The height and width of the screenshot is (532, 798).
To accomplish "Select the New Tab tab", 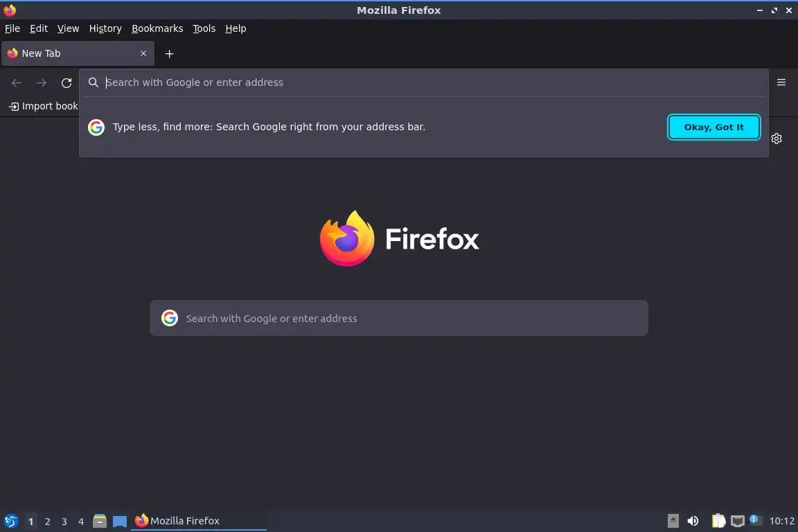I will [78, 53].
